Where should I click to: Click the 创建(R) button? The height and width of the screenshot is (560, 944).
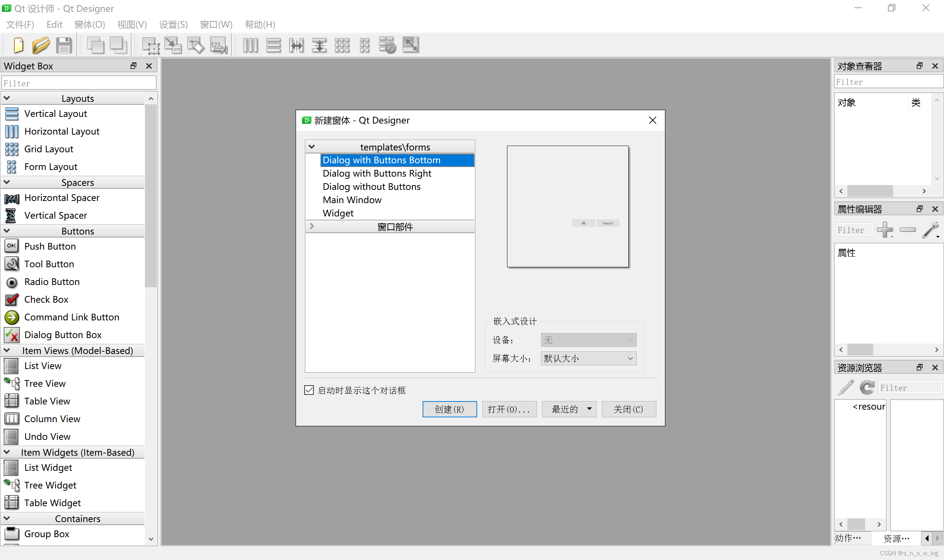tap(450, 409)
